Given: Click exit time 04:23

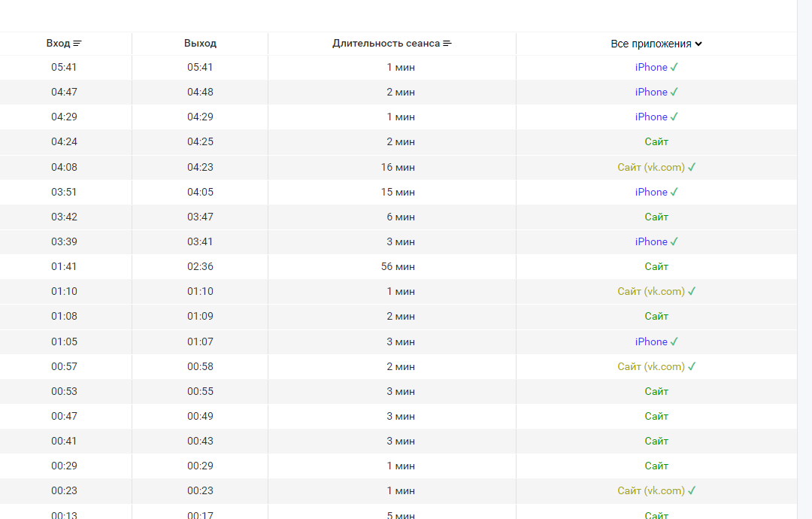Looking at the screenshot, I should pyautogui.click(x=200, y=167).
